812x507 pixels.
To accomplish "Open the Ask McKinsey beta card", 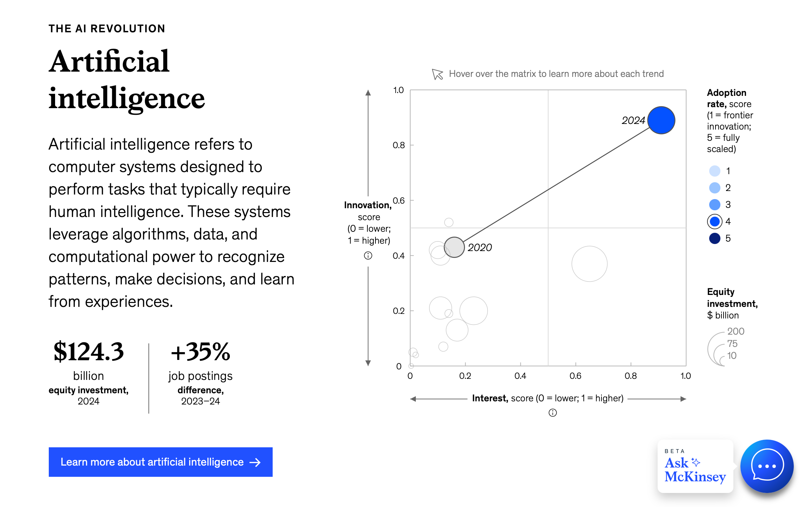I will click(x=695, y=466).
